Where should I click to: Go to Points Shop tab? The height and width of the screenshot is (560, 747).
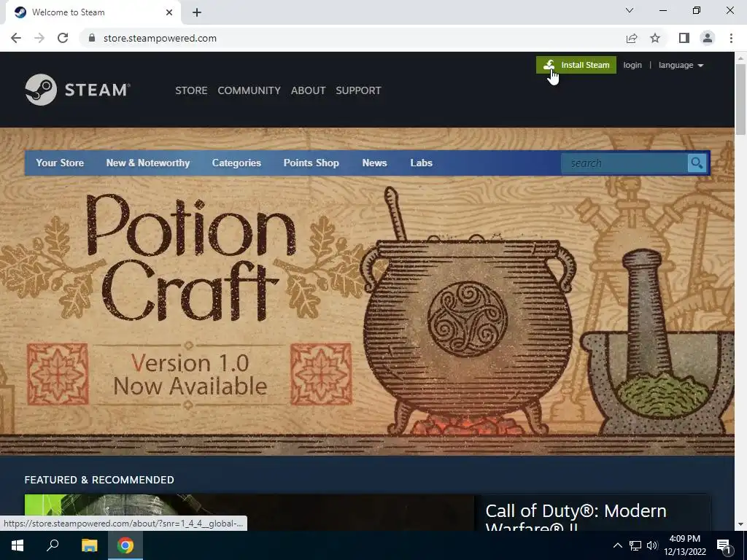tap(311, 163)
